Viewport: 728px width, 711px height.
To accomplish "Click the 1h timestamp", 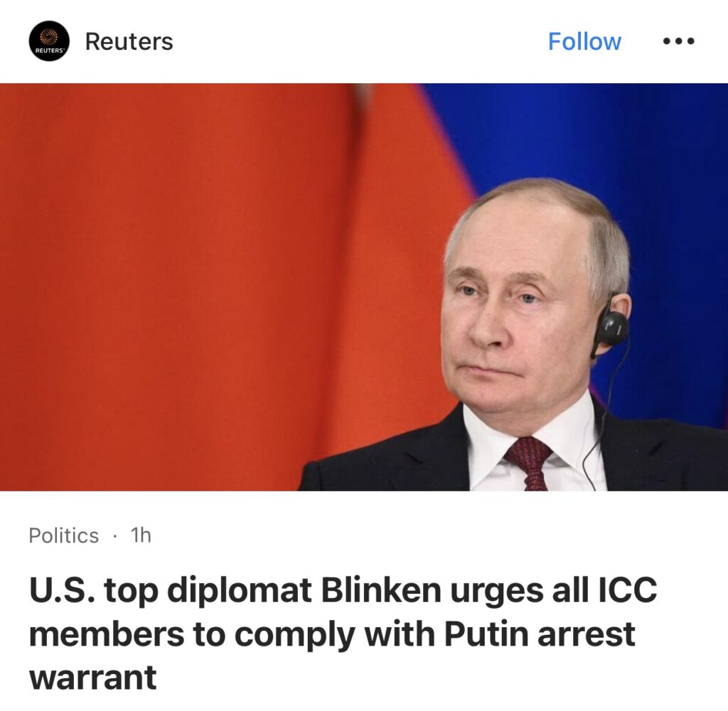I will pyautogui.click(x=141, y=535).
